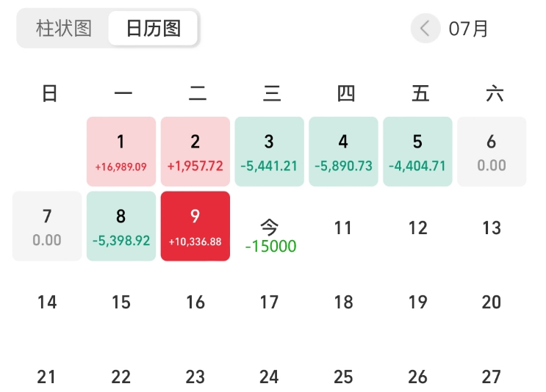
Task: Select day 4 showing -5,890.73
Action: pyautogui.click(x=344, y=152)
